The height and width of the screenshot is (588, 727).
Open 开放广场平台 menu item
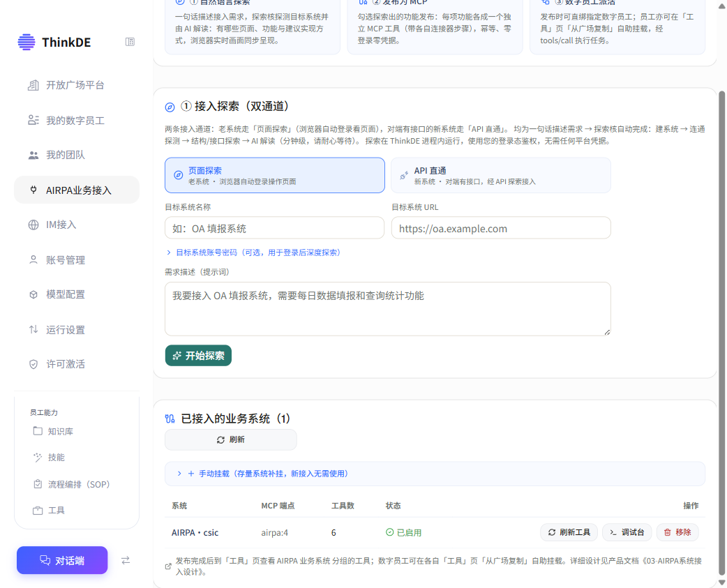coord(77,85)
